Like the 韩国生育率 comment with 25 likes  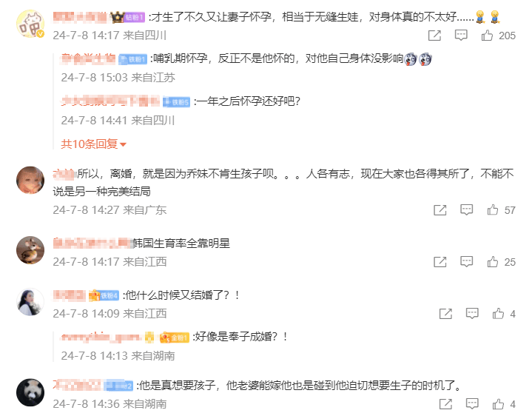tap(493, 262)
